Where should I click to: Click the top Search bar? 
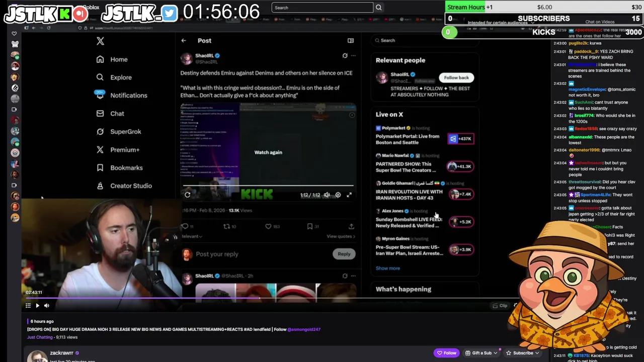tap(323, 8)
